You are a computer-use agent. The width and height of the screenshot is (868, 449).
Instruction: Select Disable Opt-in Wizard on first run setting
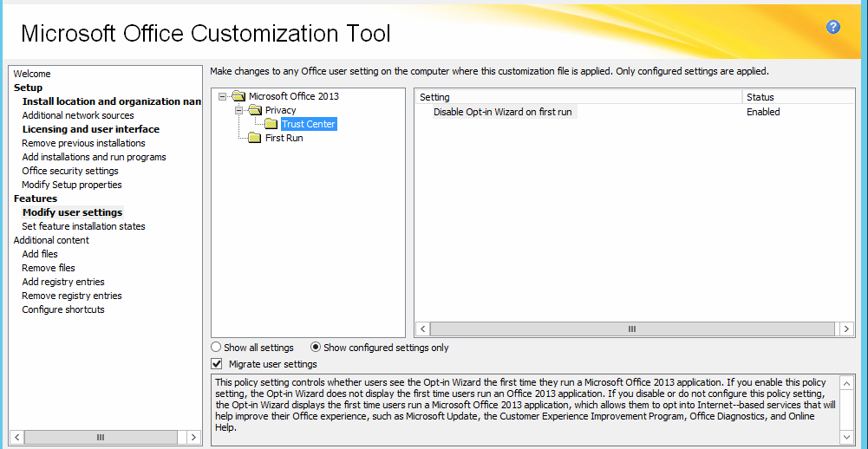[502, 112]
